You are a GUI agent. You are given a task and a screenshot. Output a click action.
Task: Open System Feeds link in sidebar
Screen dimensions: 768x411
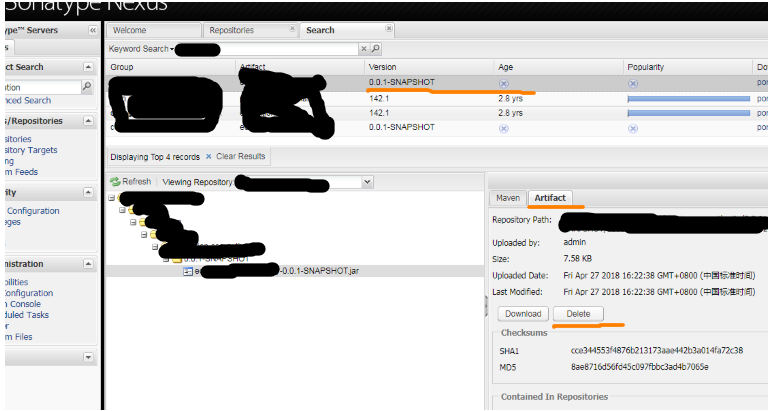tap(21, 172)
